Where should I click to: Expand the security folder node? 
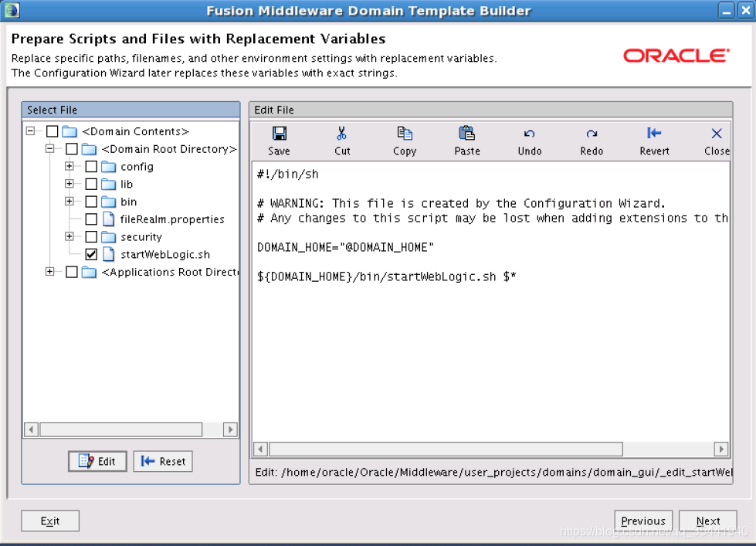point(69,236)
